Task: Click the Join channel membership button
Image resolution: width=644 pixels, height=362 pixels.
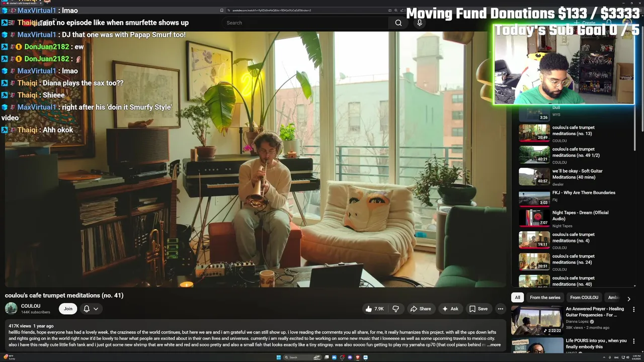Action: click(68, 309)
